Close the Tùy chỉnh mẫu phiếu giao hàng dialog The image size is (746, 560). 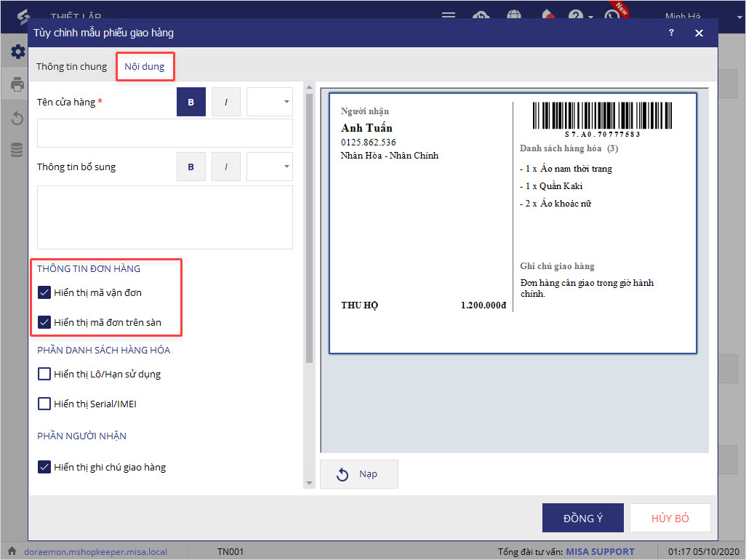699,33
